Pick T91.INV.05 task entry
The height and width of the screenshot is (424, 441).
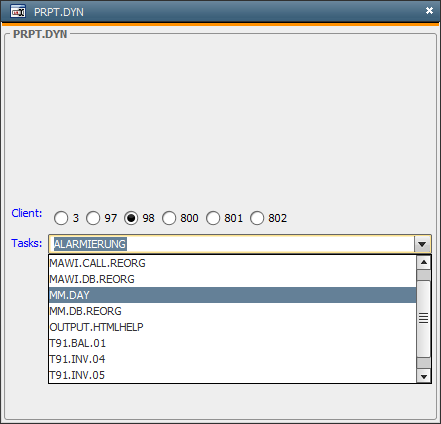232,375
